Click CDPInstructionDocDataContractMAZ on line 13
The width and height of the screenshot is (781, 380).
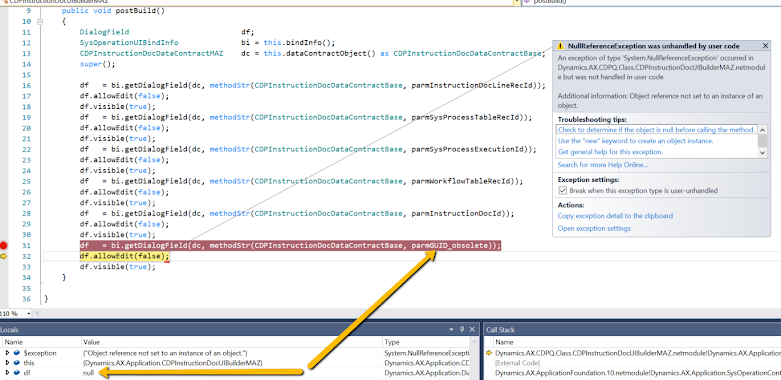tap(151, 53)
